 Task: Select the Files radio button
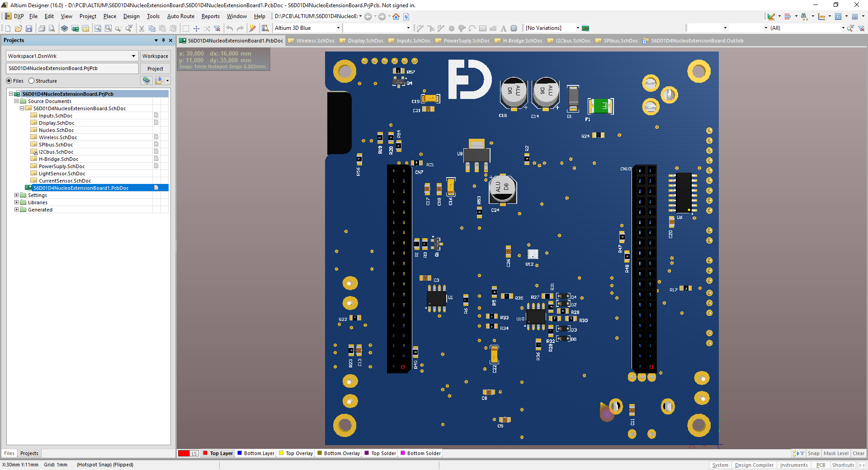(x=9, y=80)
